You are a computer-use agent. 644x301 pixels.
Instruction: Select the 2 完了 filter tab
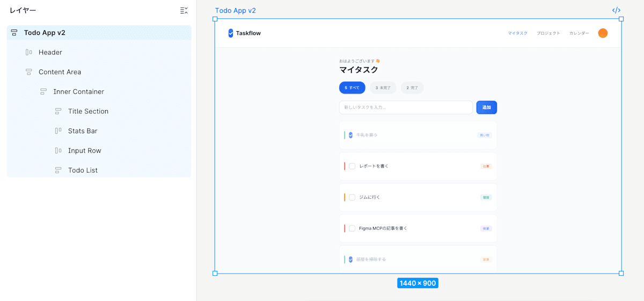(412, 88)
